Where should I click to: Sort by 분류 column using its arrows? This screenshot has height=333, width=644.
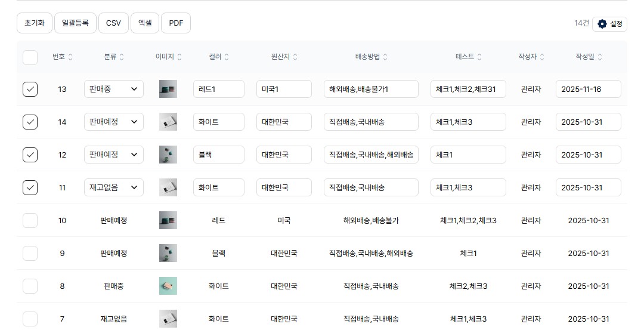(122, 57)
